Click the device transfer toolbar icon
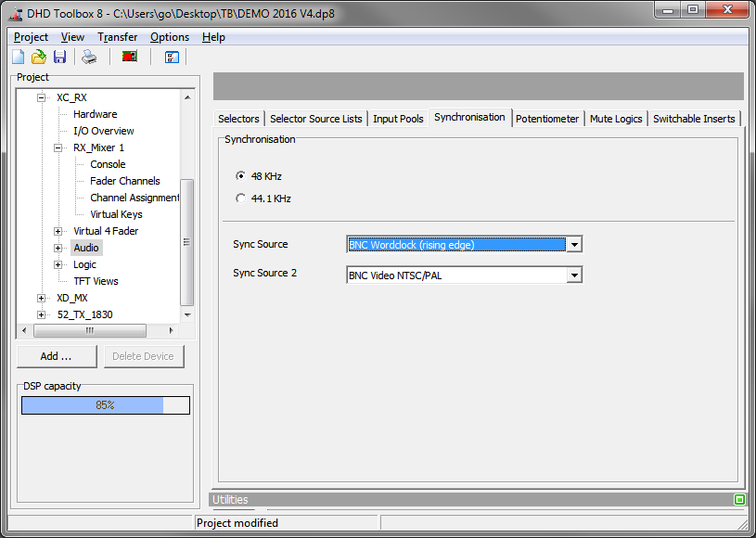The image size is (756, 538). point(129,57)
